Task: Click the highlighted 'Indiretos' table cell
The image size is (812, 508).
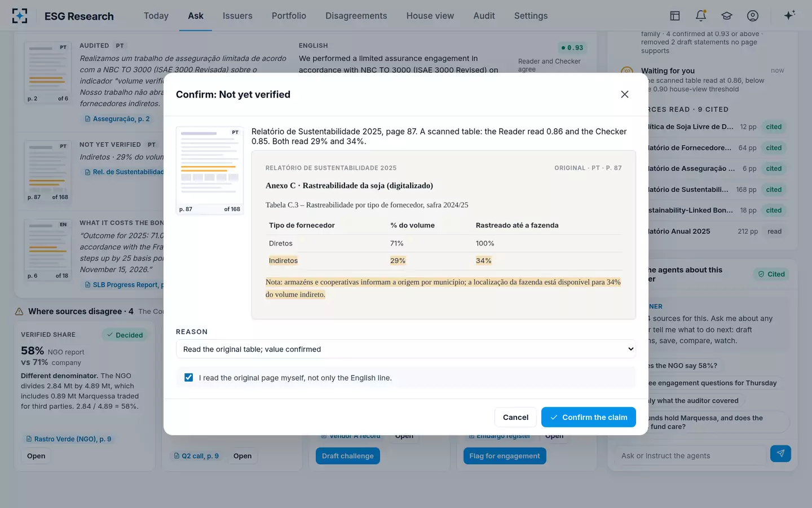Action: (283, 261)
